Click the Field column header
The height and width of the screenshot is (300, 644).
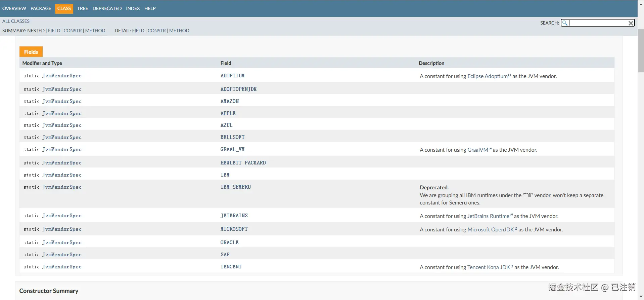[226, 63]
